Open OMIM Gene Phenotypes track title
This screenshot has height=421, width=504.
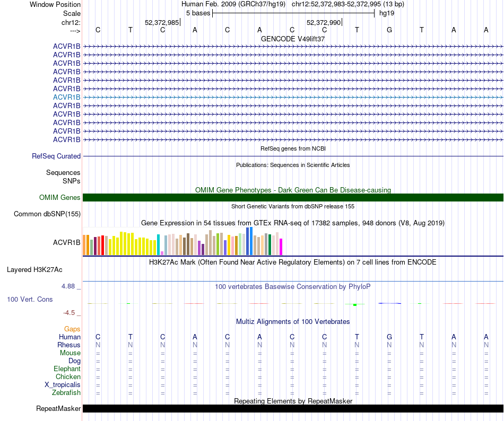click(x=293, y=190)
